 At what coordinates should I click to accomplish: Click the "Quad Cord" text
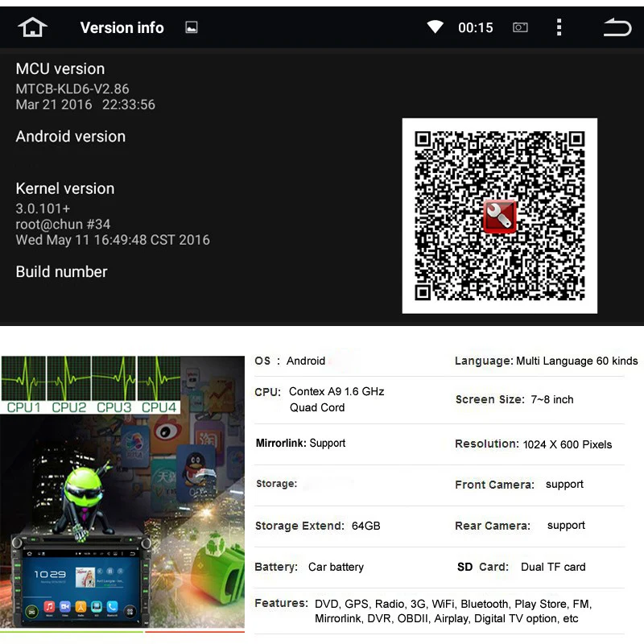click(317, 407)
